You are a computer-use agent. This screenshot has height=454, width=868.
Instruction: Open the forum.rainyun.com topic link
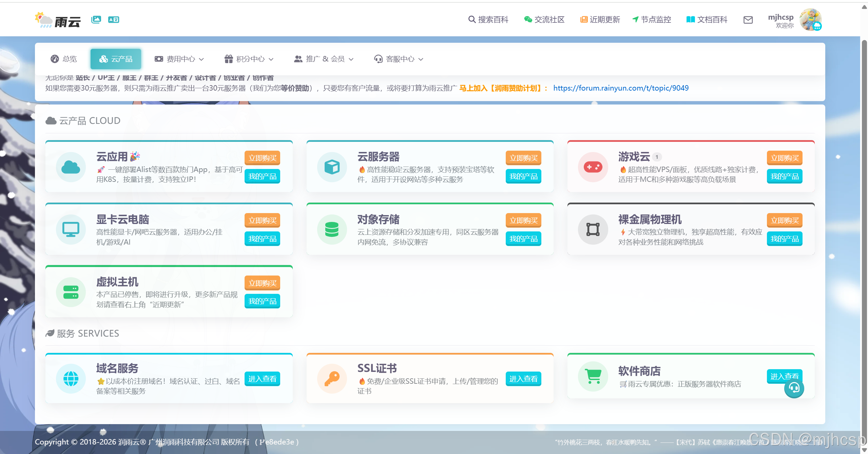(x=621, y=88)
